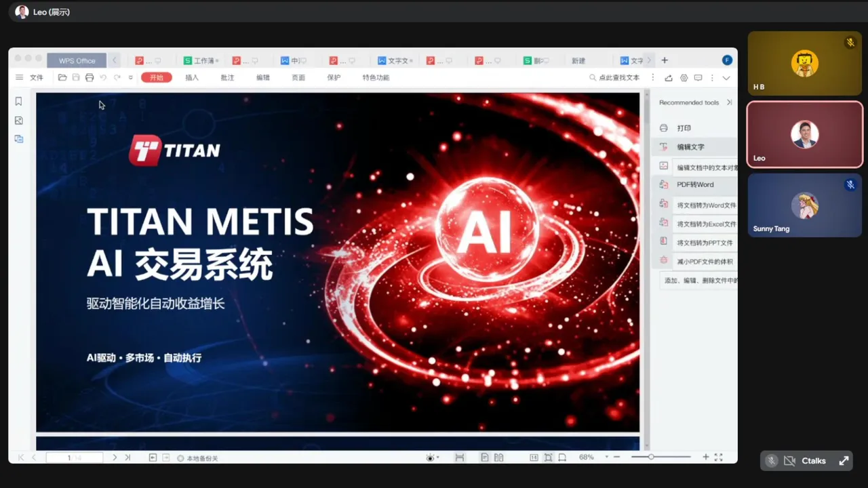Viewport: 868px width, 488px height.
Task: Open the thumbnail panel in left sidebar
Action: pyautogui.click(x=19, y=121)
